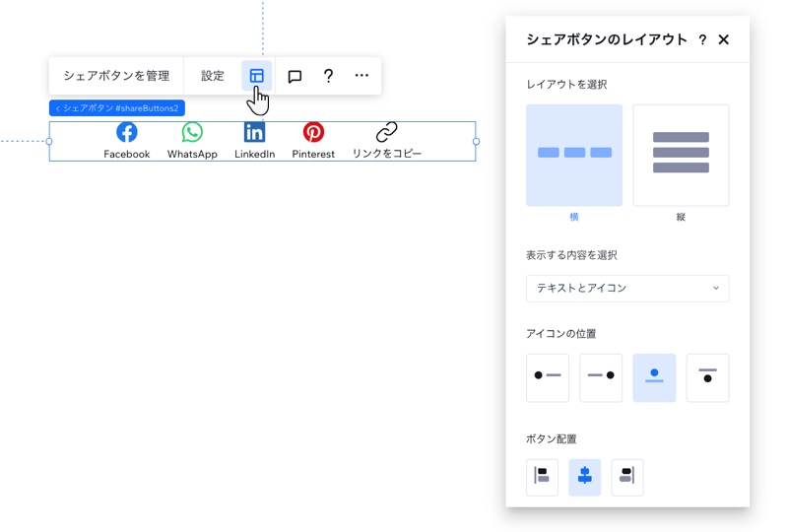The image size is (788, 532).
Task: Click the Pinterest share icon
Action: pos(313,132)
